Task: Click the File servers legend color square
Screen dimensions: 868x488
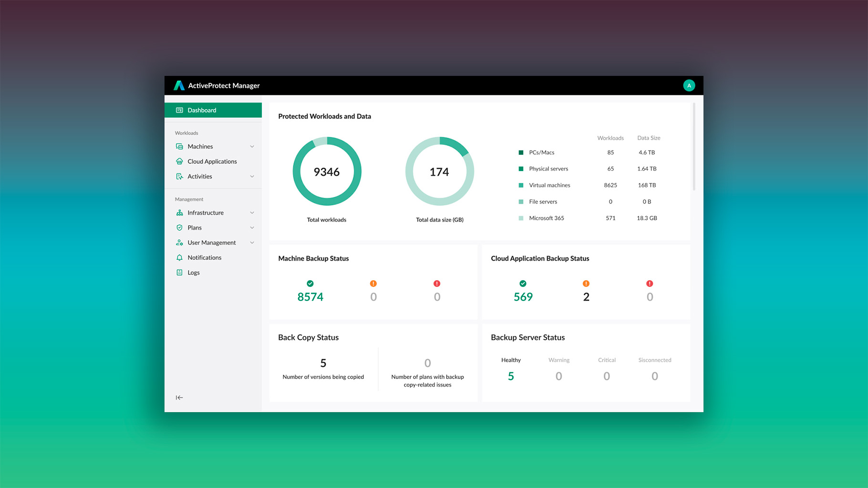Action: point(521,202)
